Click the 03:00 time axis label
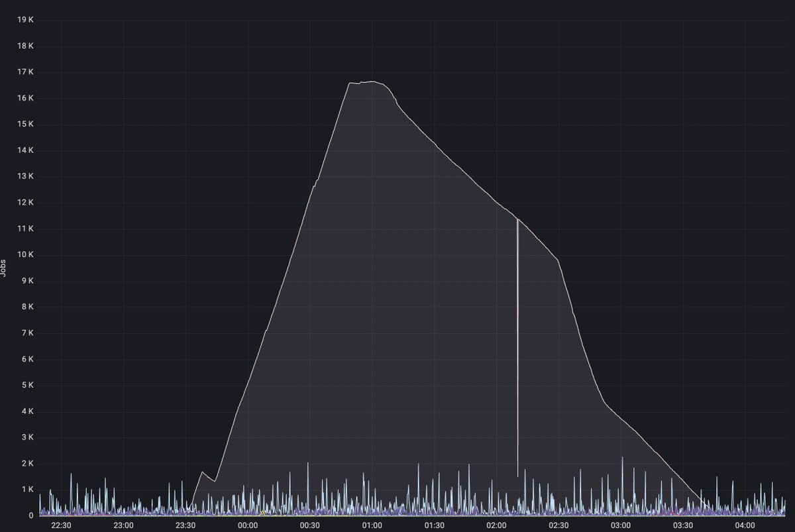The width and height of the screenshot is (795, 532). click(621, 525)
